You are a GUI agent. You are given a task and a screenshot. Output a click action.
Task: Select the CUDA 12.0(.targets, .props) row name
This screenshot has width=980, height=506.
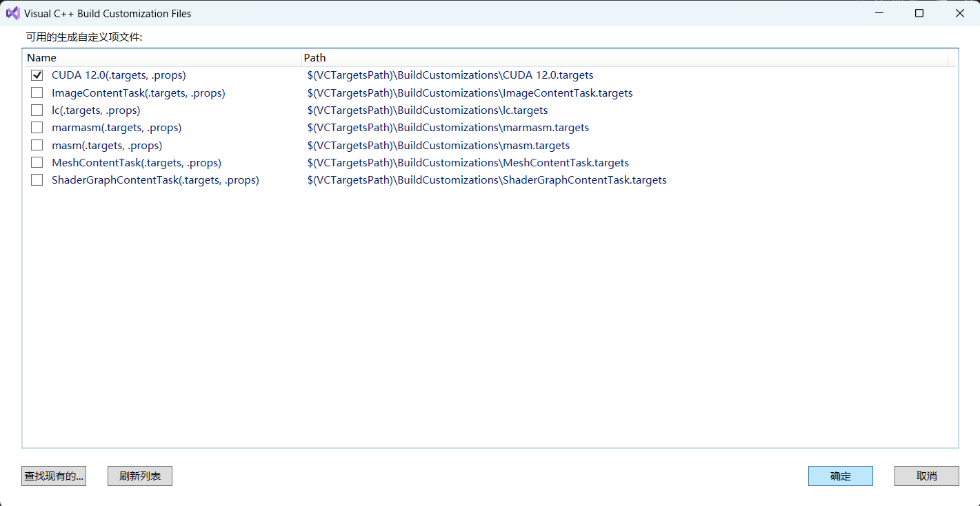point(119,75)
